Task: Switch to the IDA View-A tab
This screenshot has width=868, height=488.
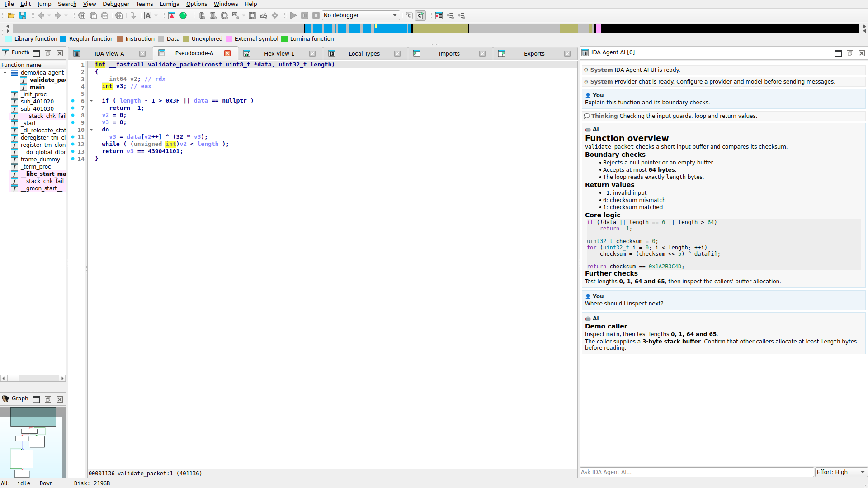Action: point(109,53)
